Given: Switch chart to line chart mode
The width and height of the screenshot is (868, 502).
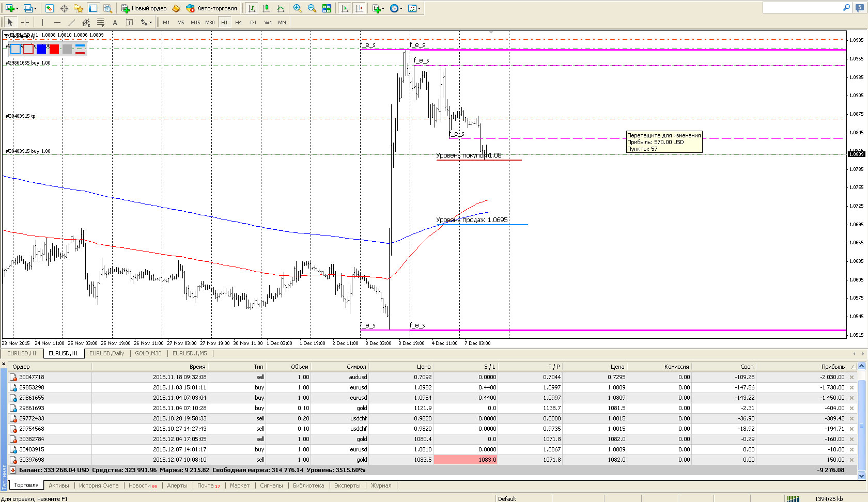Looking at the screenshot, I should 281,8.
